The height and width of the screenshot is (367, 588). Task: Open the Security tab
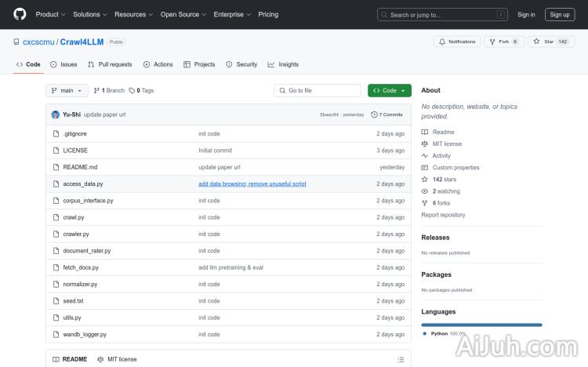tap(241, 64)
